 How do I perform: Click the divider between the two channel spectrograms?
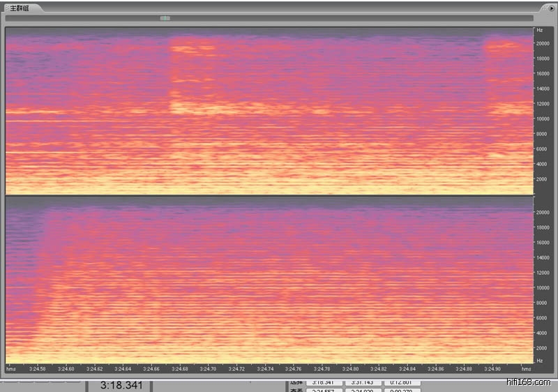[x=269, y=195]
